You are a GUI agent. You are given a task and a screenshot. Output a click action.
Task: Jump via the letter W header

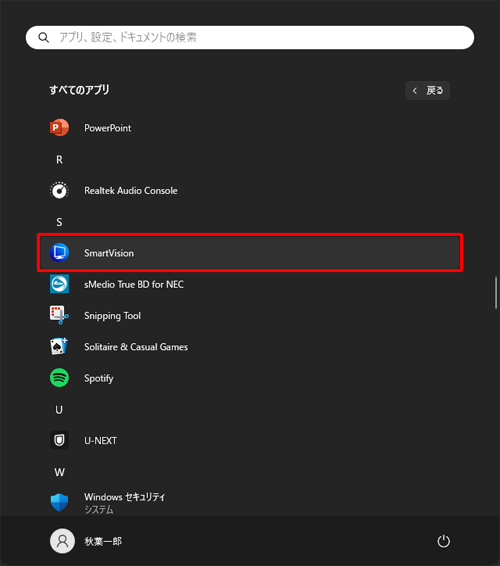coord(60,472)
